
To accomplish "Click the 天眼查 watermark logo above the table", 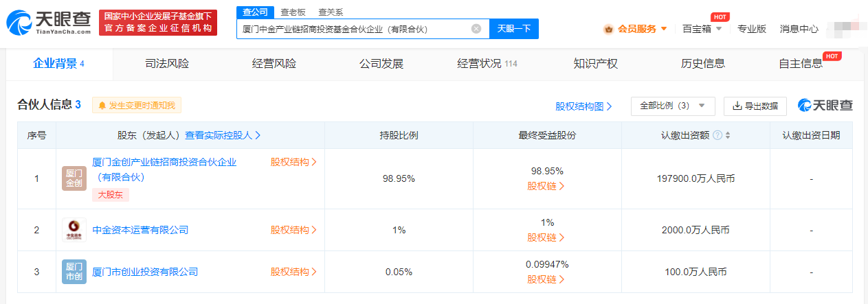I will [x=825, y=106].
